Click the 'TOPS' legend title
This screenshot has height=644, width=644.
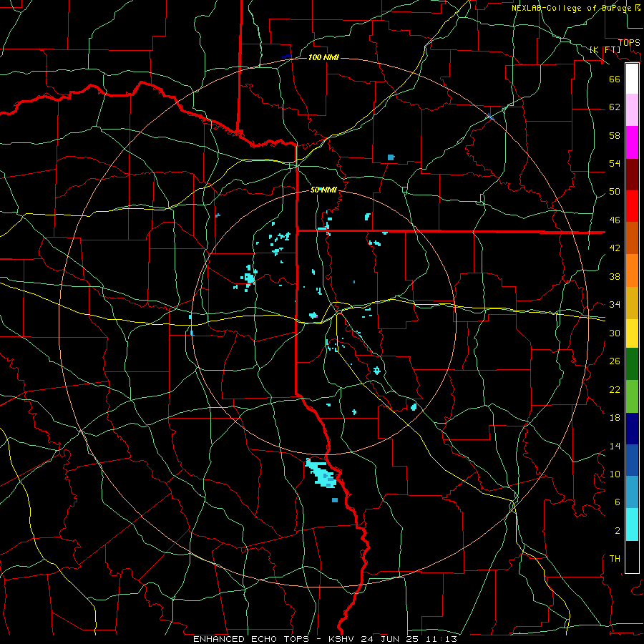(629, 42)
